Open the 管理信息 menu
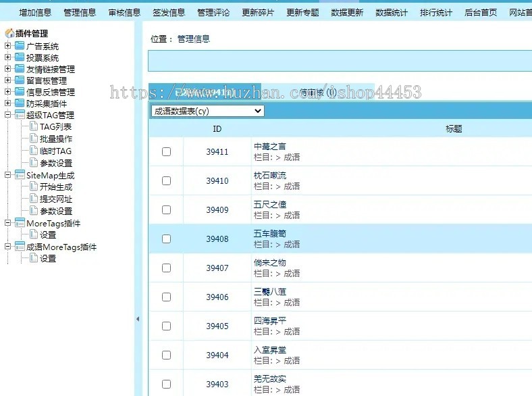This screenshot has width=532, height=396. point(80,13)
